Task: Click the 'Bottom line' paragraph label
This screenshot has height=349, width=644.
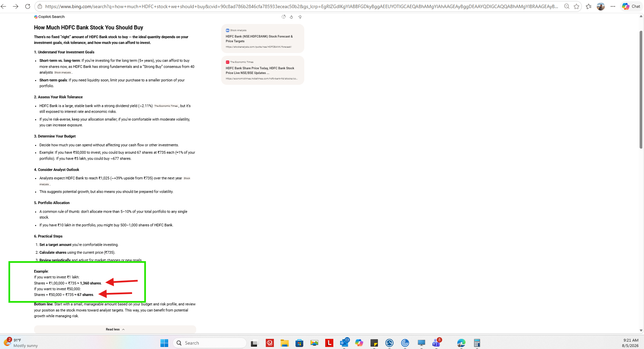Action: coord(43,304)
